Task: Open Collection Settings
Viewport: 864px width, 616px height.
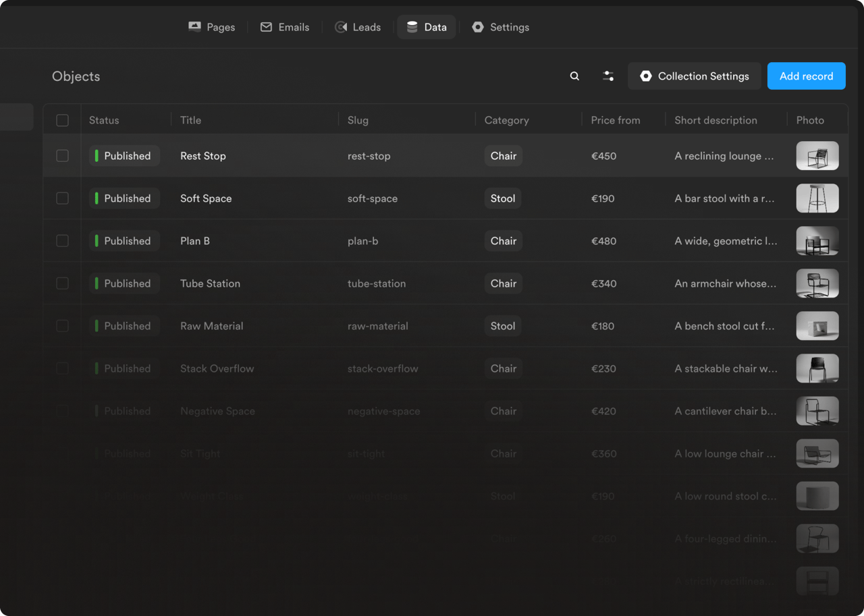Action: pos(695,76)
